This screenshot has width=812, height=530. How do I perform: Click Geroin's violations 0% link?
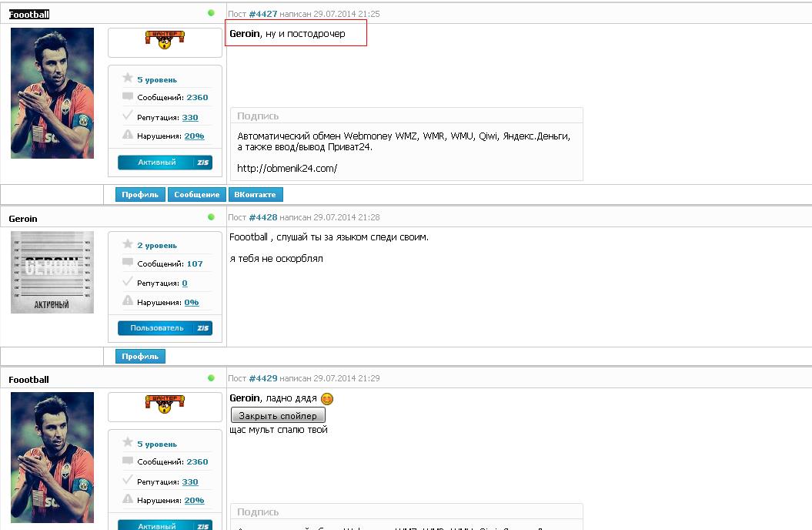point(192,302)
